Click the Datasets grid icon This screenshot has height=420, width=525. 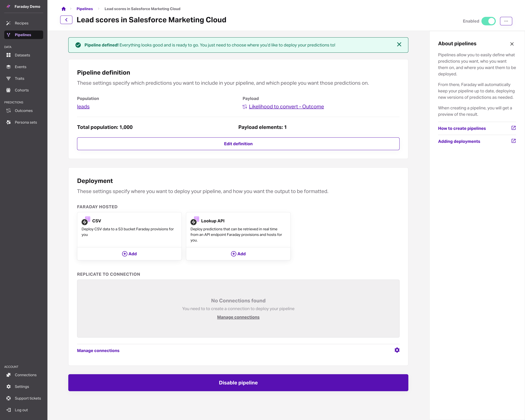(x=9, y=55)
